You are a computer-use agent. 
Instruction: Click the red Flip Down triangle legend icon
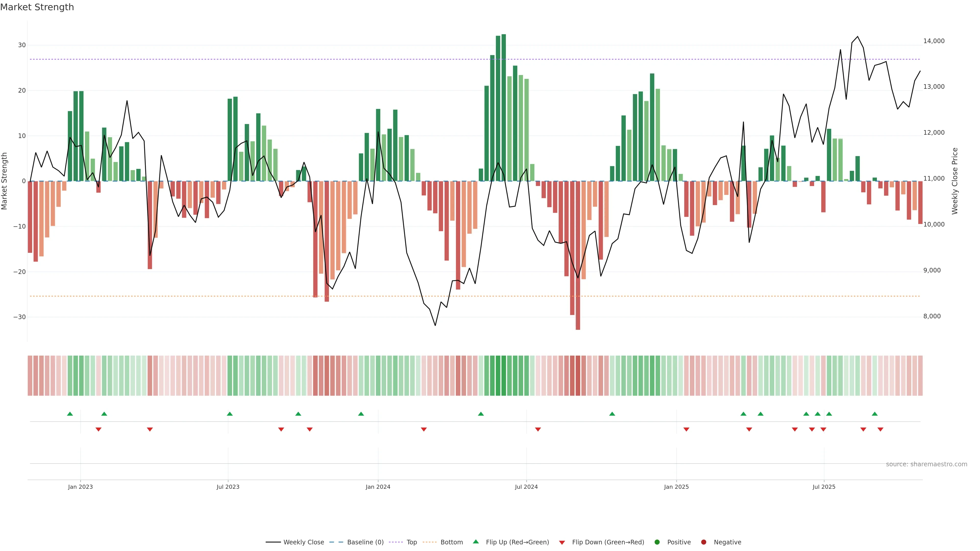point(561,542)
